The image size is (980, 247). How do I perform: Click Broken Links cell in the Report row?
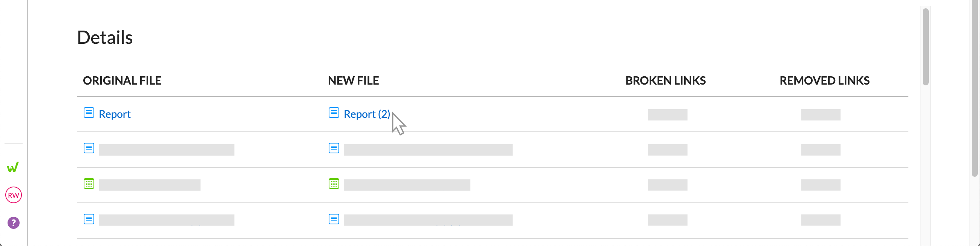pos(668,115)
